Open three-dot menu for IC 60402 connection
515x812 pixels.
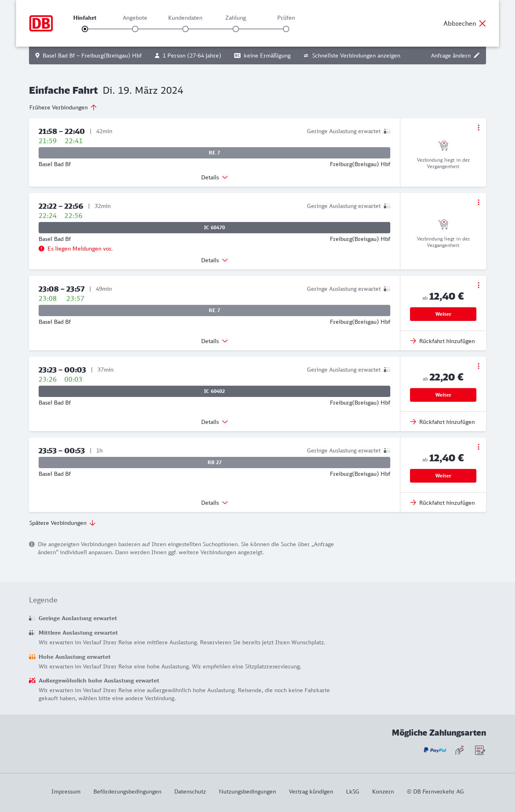click(x=478, y=366)
